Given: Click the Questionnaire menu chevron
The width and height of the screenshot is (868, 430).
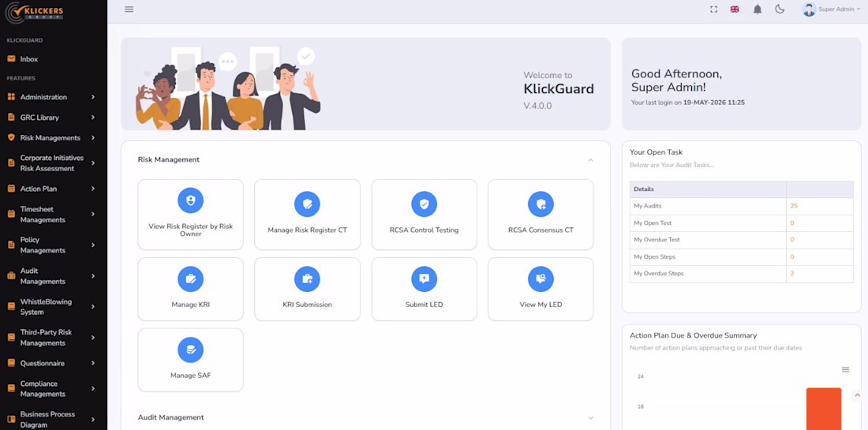Looking at the screenshot, I should click(x=93, y=363).
